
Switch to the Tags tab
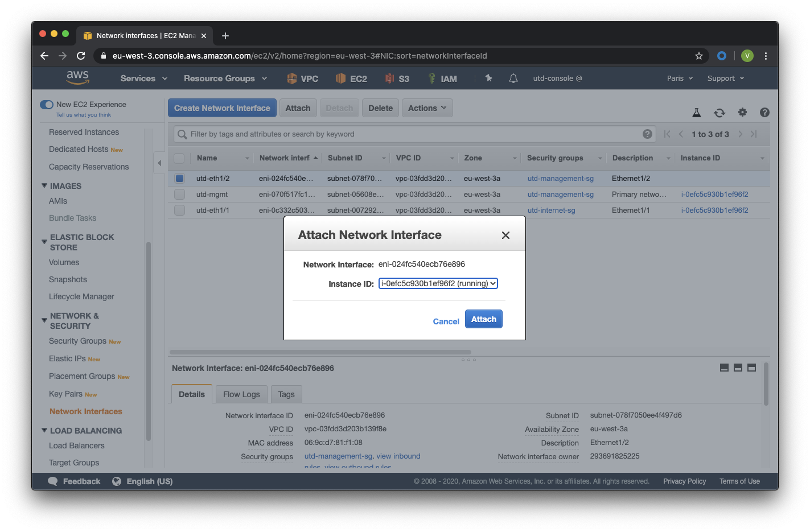[x=286, y=394]
